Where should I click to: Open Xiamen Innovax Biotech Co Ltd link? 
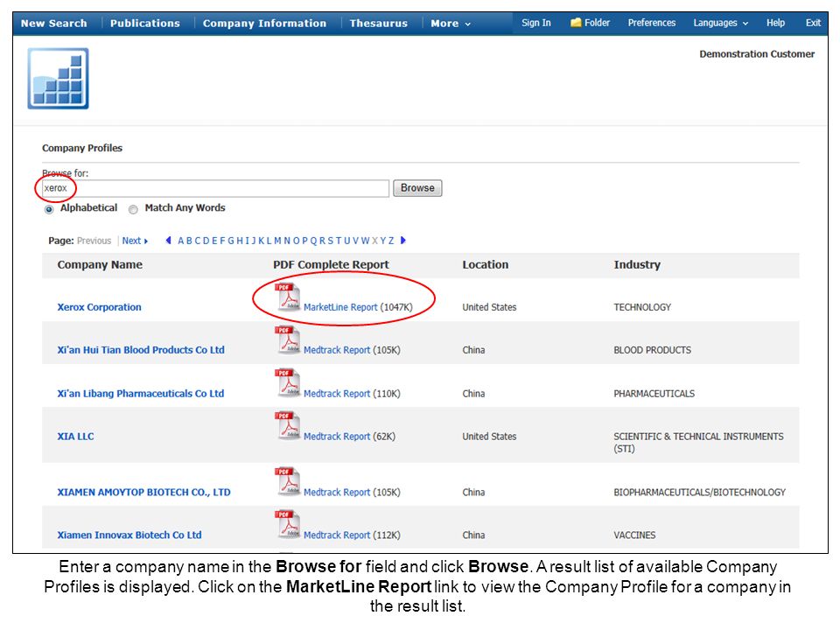(129, 535)
